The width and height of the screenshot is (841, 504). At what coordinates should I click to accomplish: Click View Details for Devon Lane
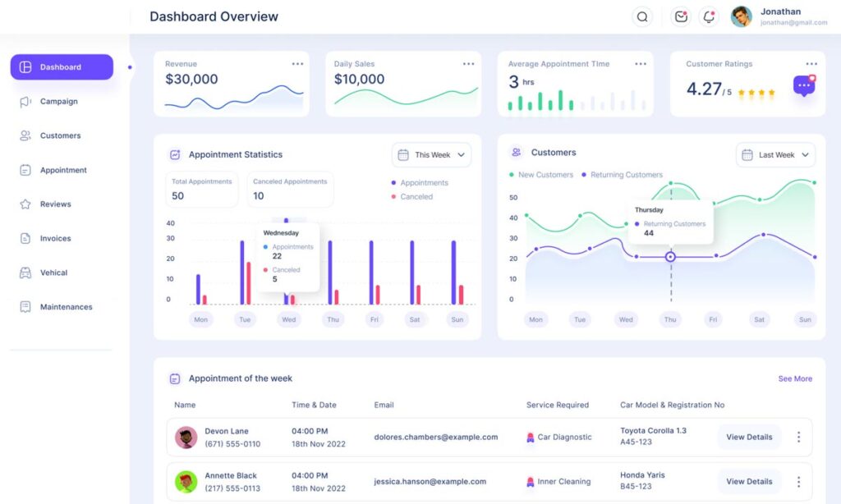[749, 437]
